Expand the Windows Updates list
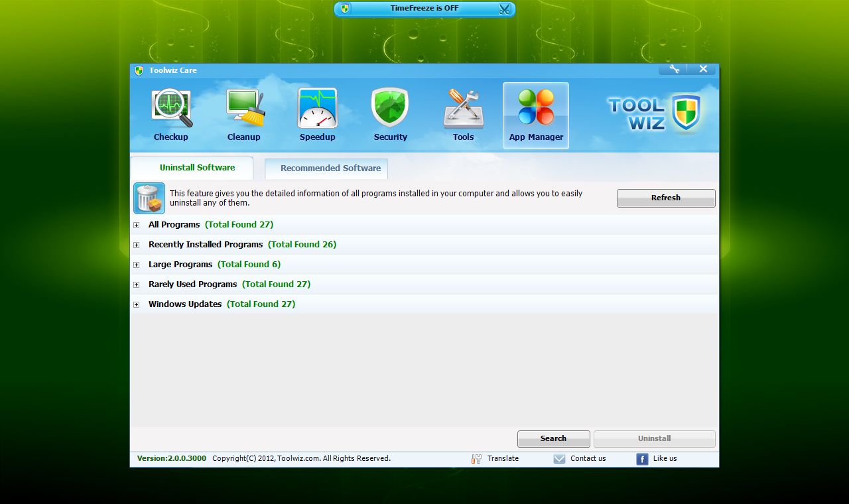The width and height of the screenshot is (849, 504). point(137,304)
